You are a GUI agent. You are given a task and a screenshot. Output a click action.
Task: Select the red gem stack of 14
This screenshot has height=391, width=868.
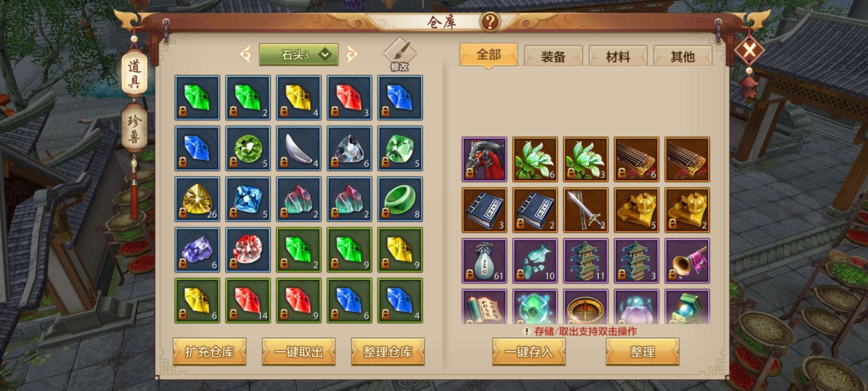click(248, 300)
